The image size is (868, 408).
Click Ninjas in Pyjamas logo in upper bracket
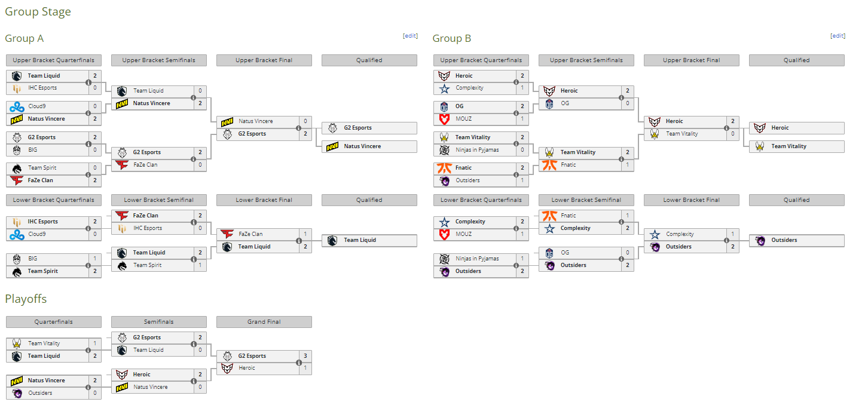point(444,150)
